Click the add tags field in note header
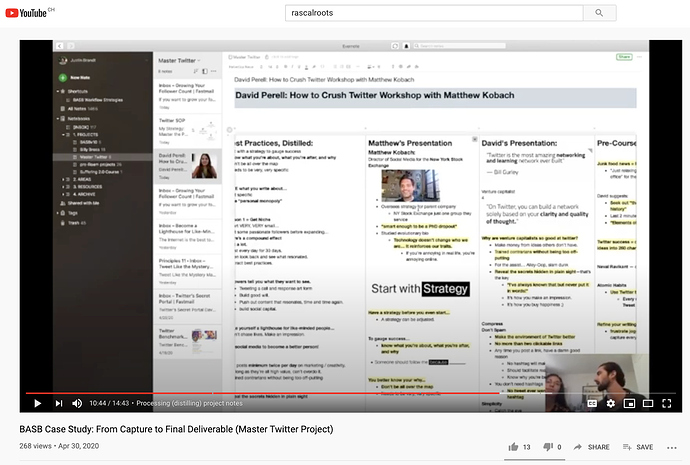Viewport: 690px width, 465px height. click(284, 57)
